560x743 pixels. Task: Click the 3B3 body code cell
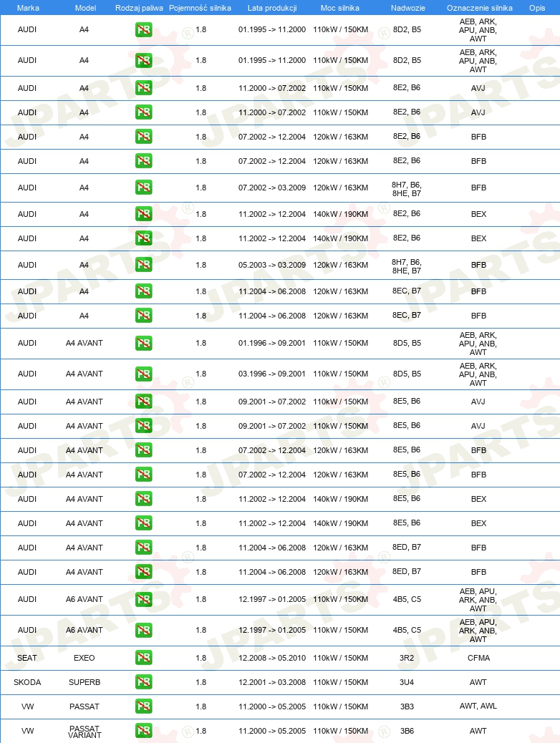pos(407,706)
